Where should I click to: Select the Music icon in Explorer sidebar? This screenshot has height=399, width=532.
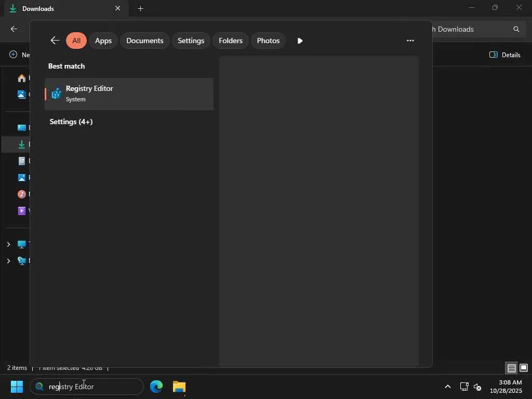pos(22,194)
